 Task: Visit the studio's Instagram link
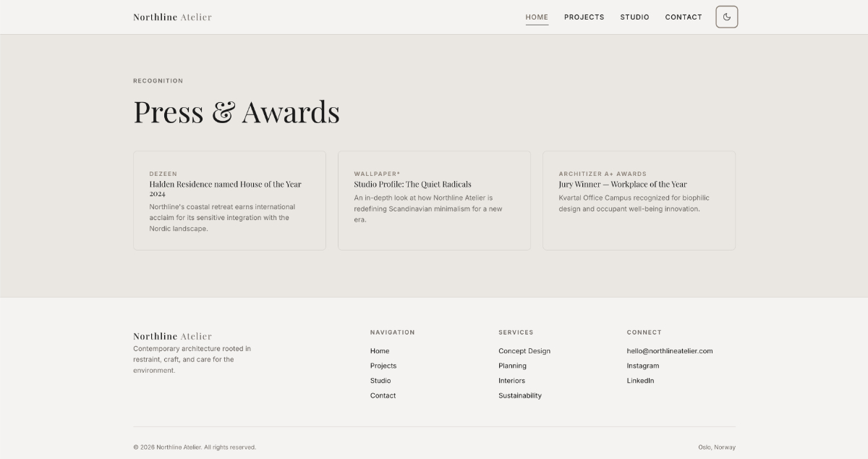pos(642,366)
